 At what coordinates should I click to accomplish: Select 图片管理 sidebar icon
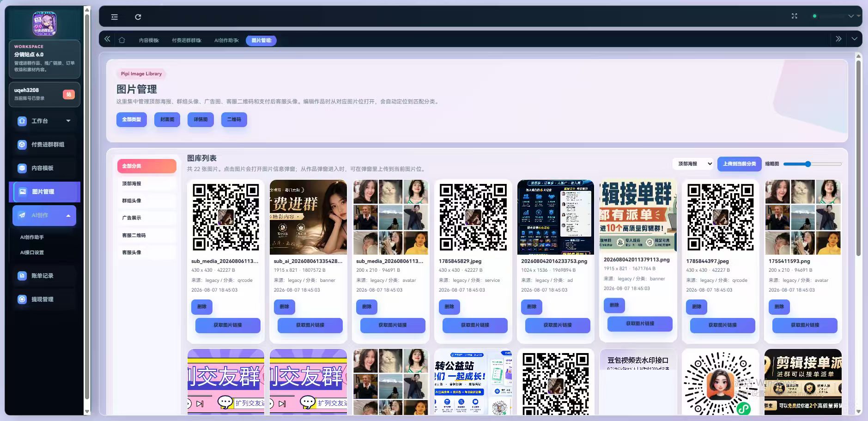22,192
